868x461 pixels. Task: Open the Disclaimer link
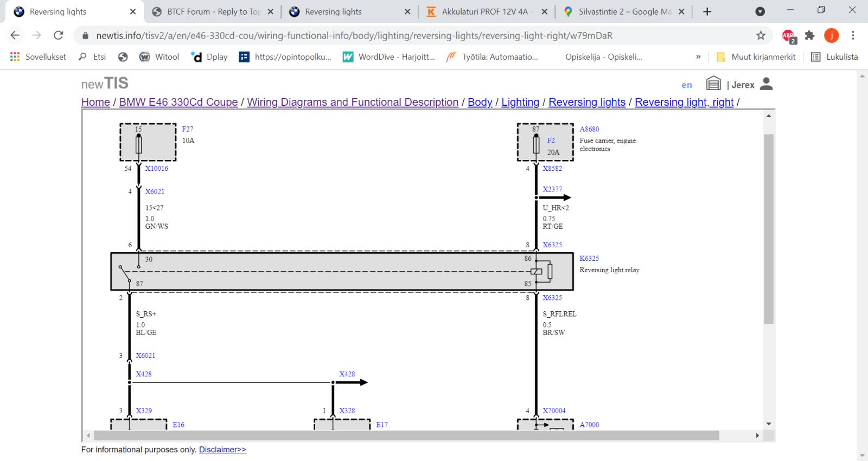[x=222, y=450]
